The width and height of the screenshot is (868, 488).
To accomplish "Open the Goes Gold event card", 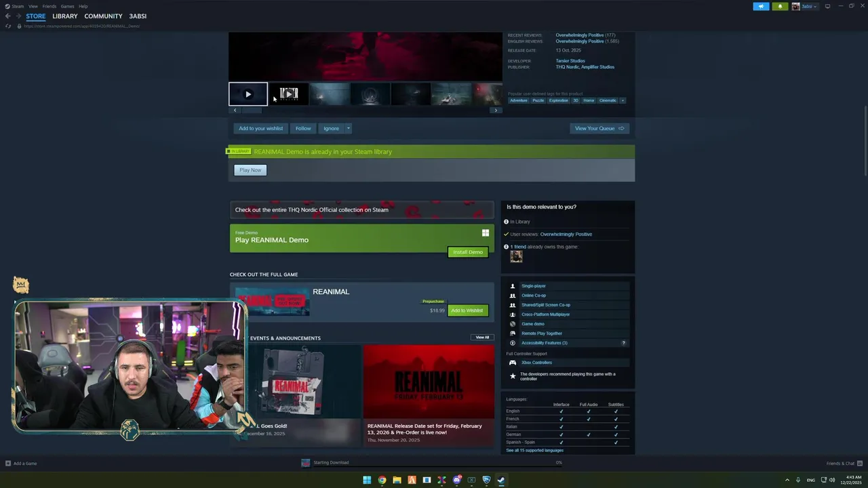I will point(304,395).
